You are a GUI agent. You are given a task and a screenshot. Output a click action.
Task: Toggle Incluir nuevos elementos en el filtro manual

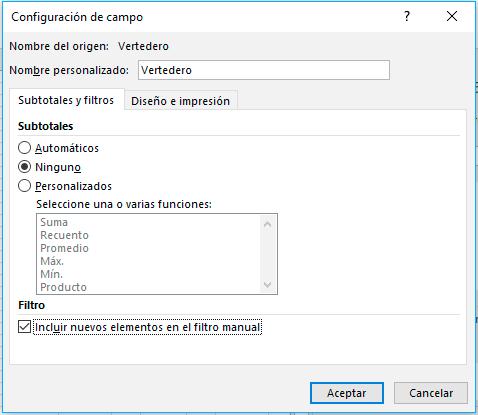[x=24, y=327]
